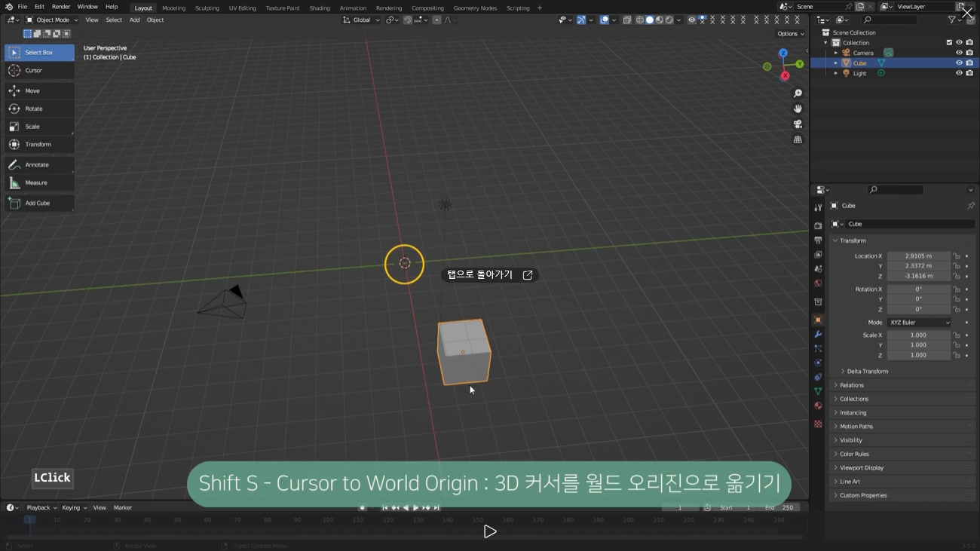Open the Tool properties tab
The width and height of the screenshot is (980, 551).
[818, 207]
